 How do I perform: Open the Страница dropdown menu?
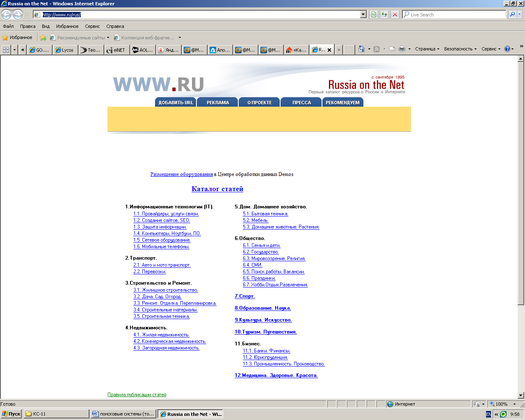point(427,49)
